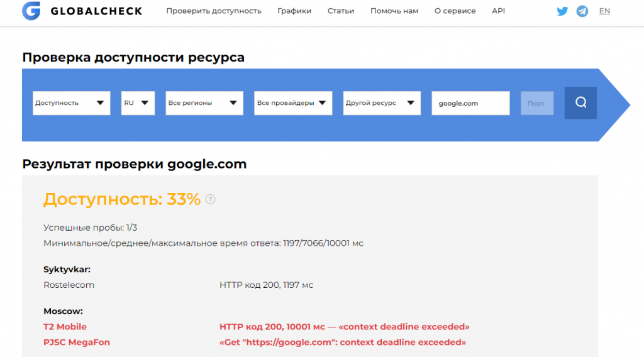Click the help question mark icon
Viewport: 644px width, 357px height.
(x=211, y=199)
